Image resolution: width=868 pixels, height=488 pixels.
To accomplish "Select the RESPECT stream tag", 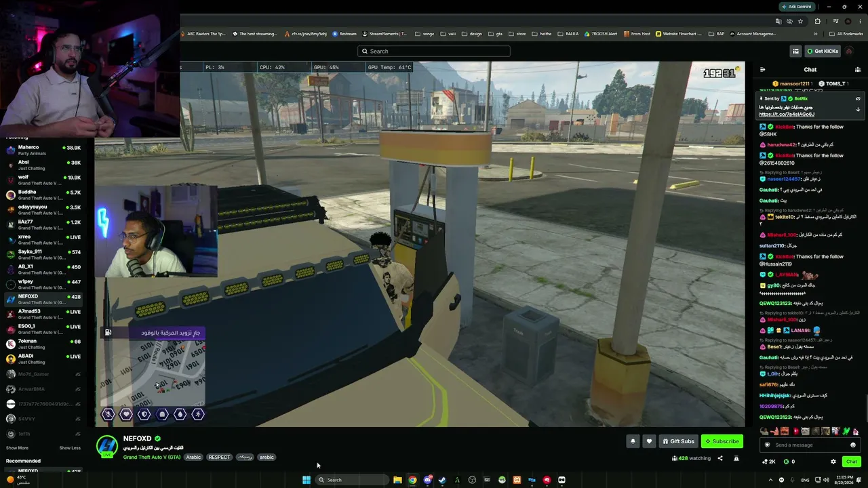I will tap(219, 457).
